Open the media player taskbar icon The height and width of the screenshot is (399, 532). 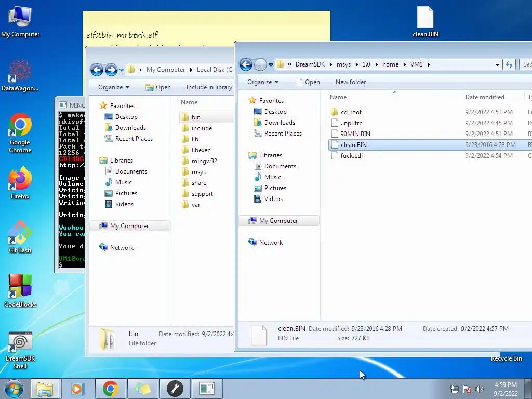pyautogui.click(x=78, y=389)
